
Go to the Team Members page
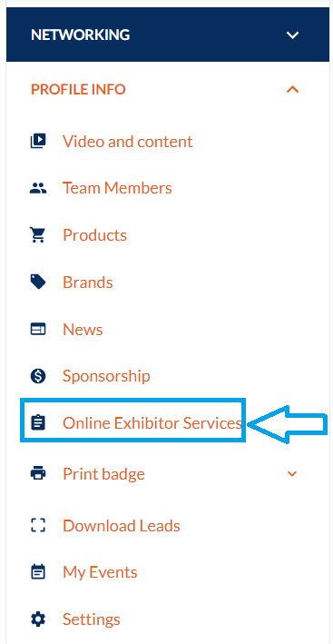coord(117,188)
